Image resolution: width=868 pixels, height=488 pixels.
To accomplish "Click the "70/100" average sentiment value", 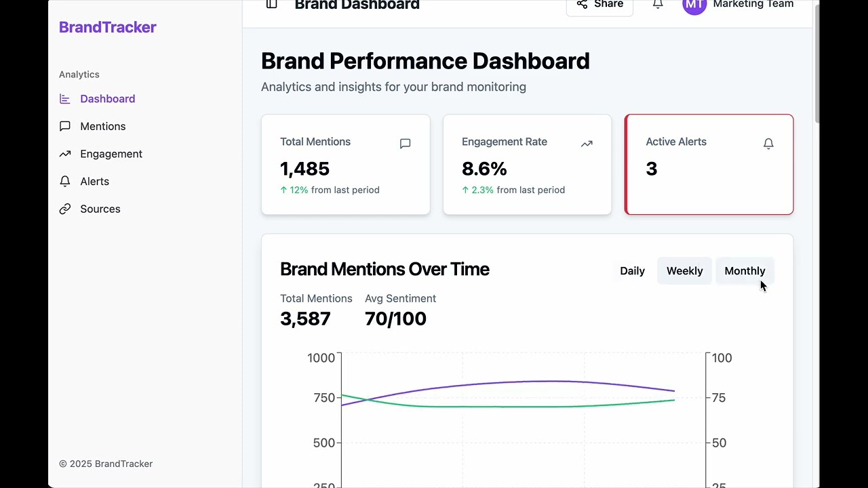I will pos(395,319).
